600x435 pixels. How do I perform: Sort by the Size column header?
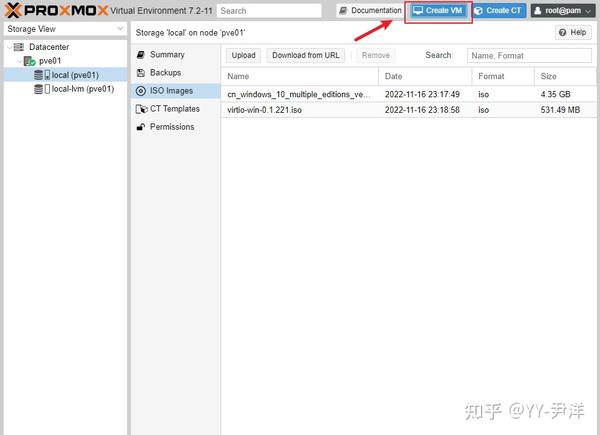point(565,77)
